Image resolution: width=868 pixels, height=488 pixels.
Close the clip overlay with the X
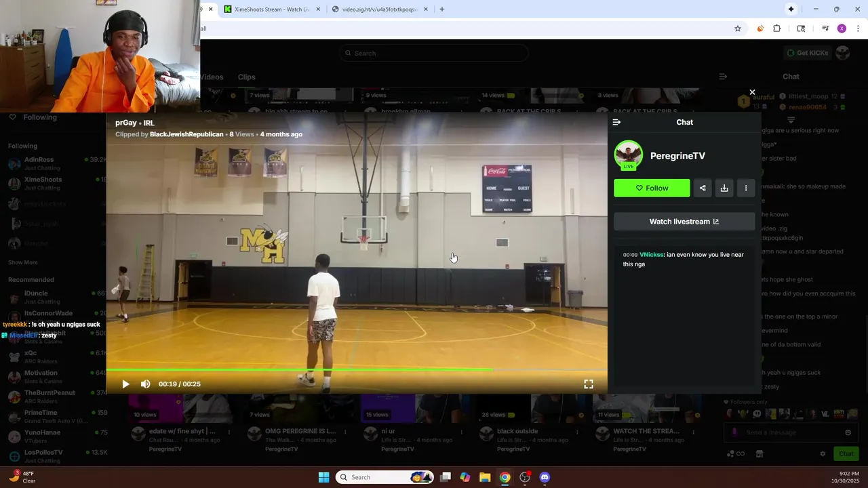[752, 92]
